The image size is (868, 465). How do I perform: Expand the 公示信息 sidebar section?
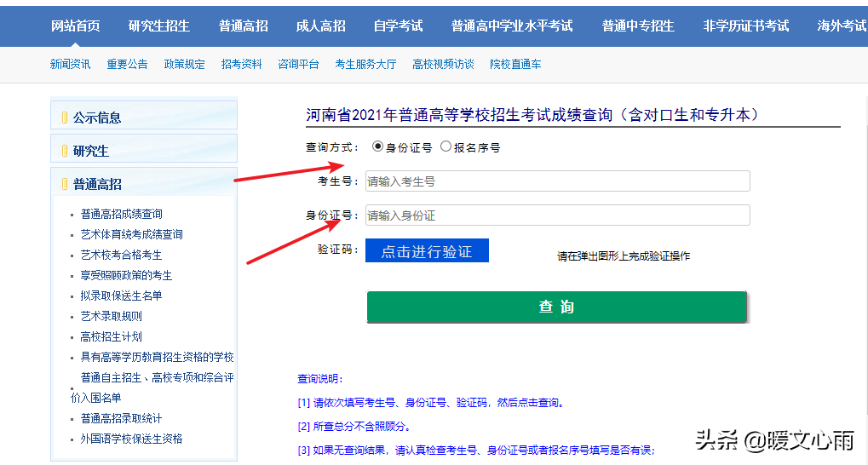(x=144, y=116)
